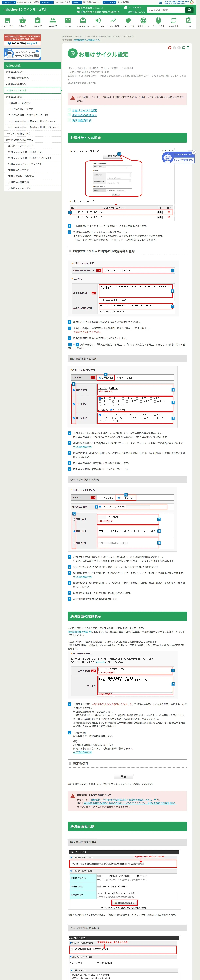Viewport: 200px width, 980px height.
Task: Open the 特定商取引法の改正 link
Action: point(78,632)
